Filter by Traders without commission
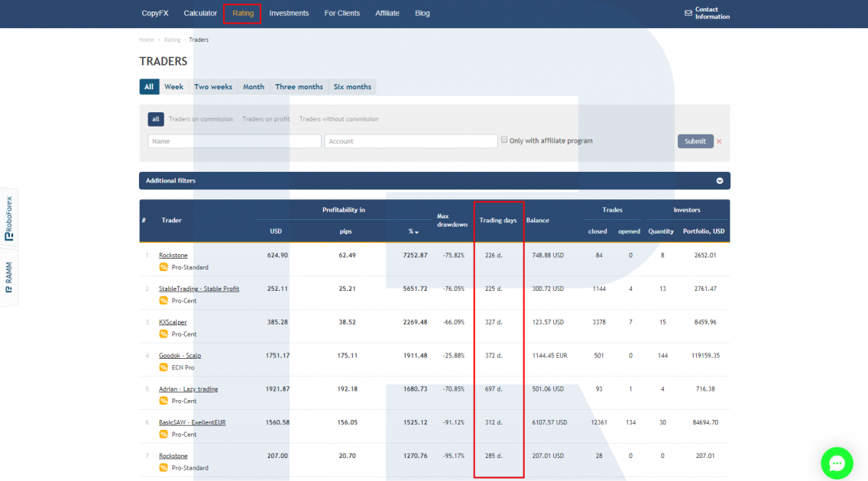The width and height of the screenshot is (868, 481). [x=338, y=119]
